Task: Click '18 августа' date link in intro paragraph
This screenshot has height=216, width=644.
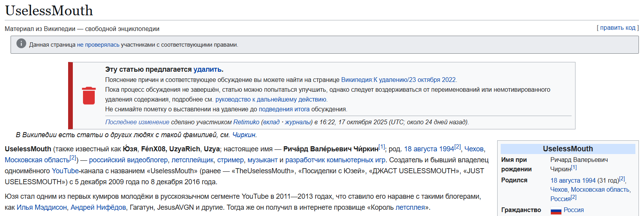Action: coord(421,149)
